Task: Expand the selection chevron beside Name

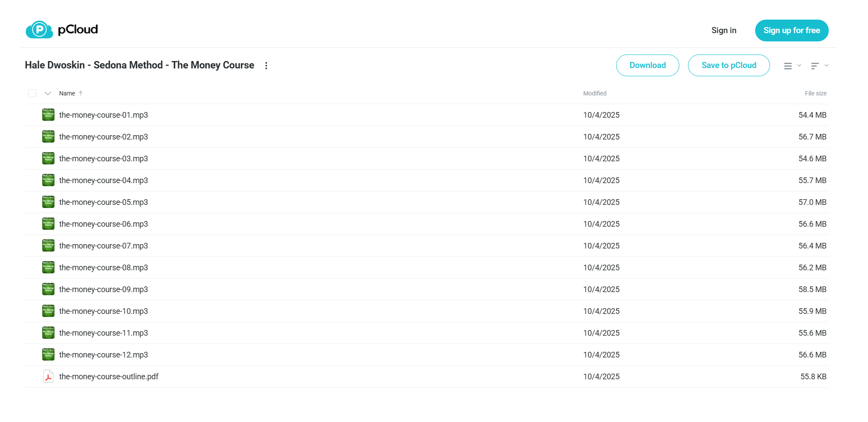Action: pyautogui.click(x=48, y=93)
